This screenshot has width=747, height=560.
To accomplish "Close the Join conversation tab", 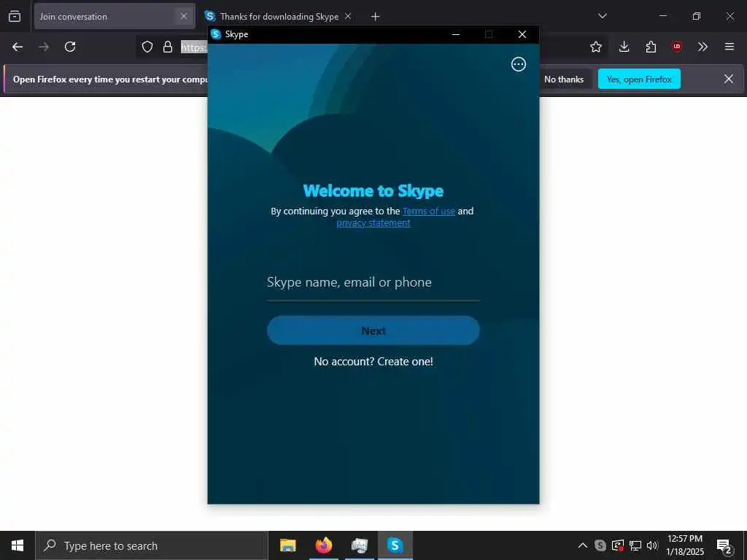I will tap(183, 16).
